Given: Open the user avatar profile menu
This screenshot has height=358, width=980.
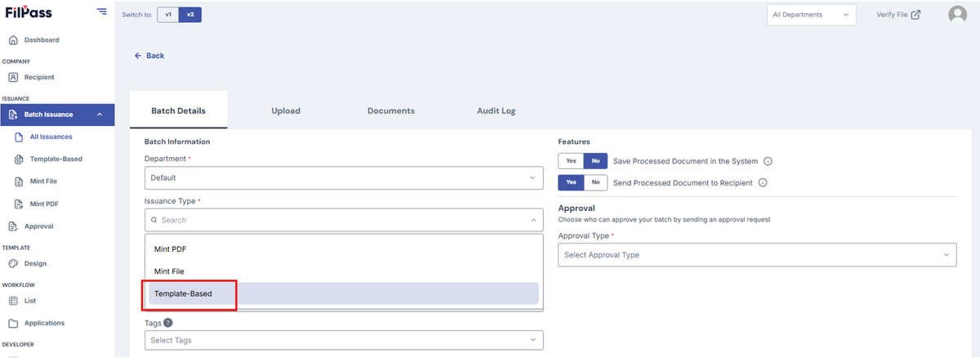Looking at the screenshot, I should (957, 15).
